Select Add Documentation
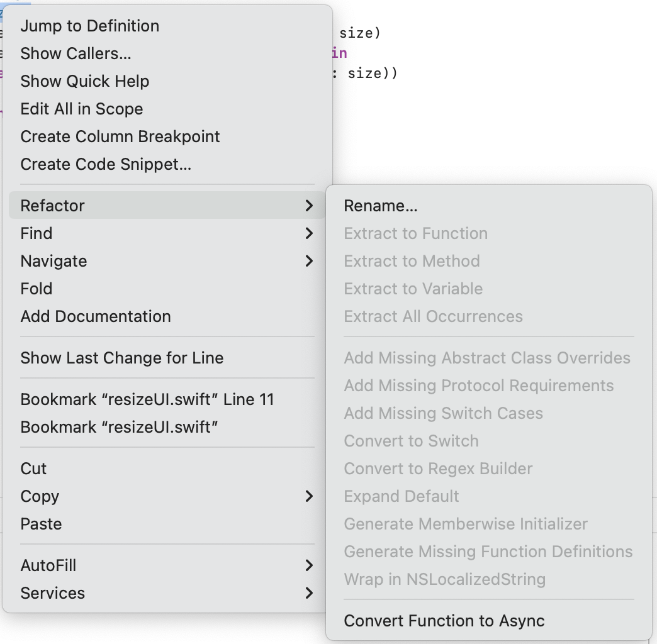This screenshot has height=644, width=657. (95, 316)
